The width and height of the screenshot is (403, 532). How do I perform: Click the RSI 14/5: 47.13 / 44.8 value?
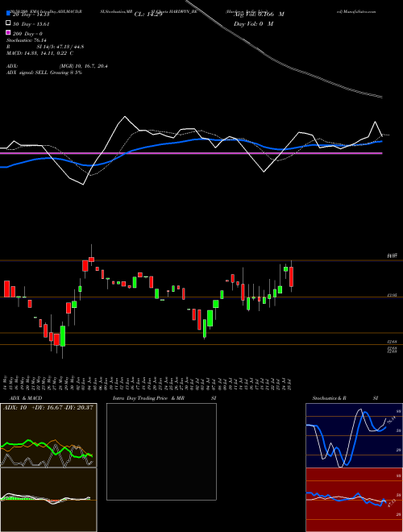60,47
